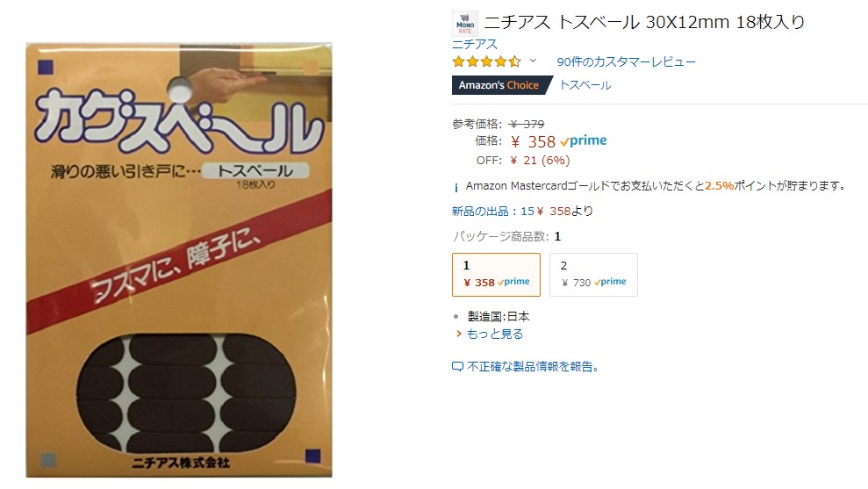This screenshot has height=489, width=868.
Task: Expand the rating breakdown chevron
Action: (x=533, y=61)
